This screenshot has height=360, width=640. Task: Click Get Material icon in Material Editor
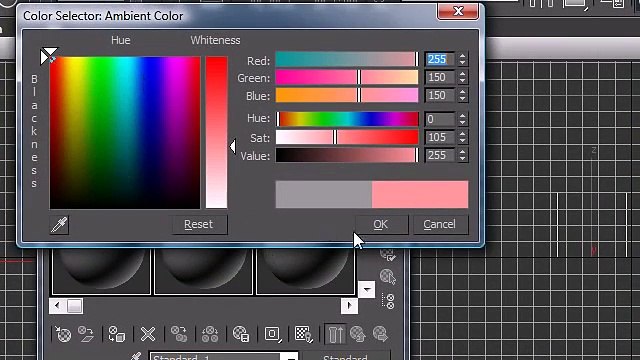click(x=63, y=334)
